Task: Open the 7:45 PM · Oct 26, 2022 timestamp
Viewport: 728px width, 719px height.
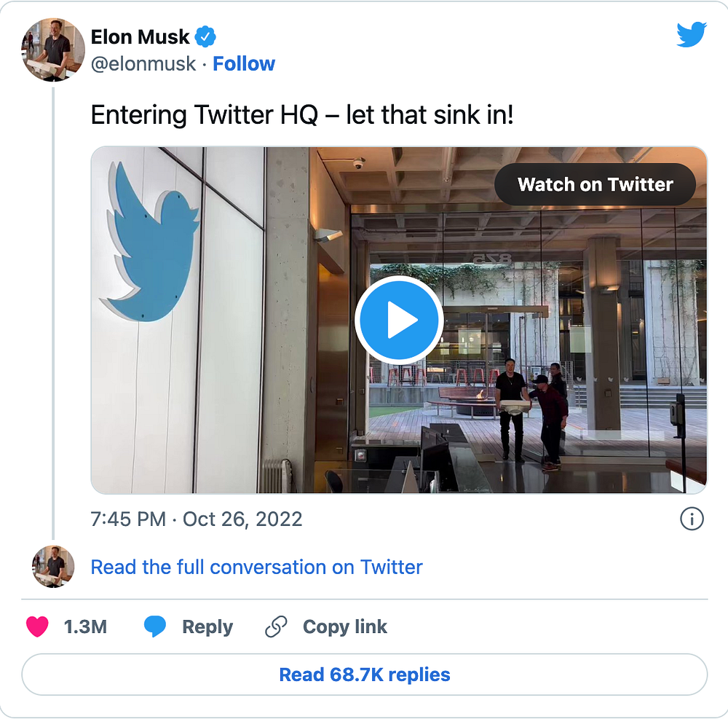Action: (196, 519)
